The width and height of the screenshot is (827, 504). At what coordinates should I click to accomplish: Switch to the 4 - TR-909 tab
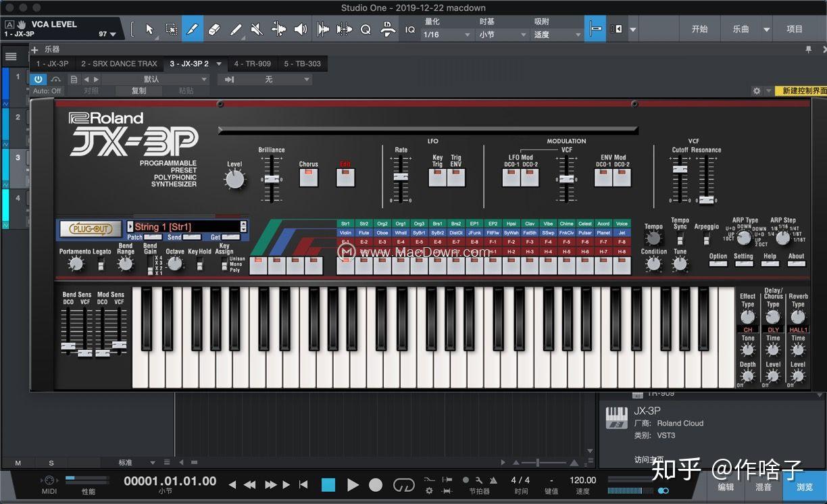pyautogui.click(x=252, y=64)
